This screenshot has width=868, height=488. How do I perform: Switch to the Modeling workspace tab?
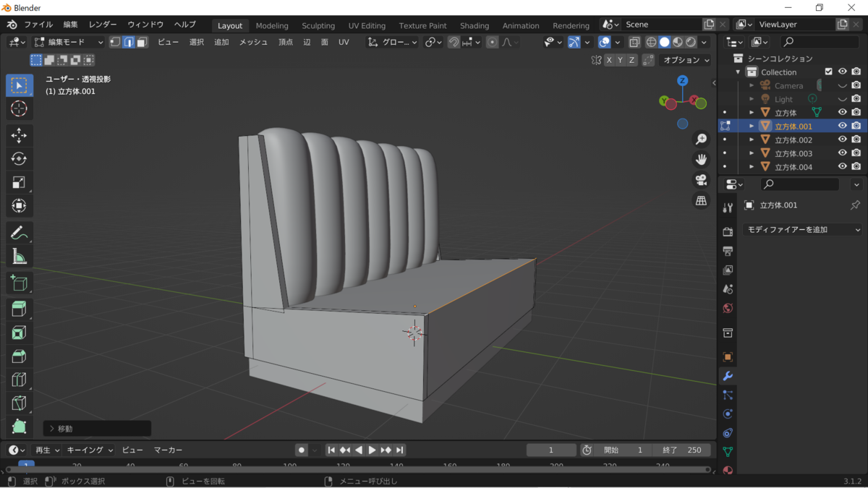pos(272,25)
